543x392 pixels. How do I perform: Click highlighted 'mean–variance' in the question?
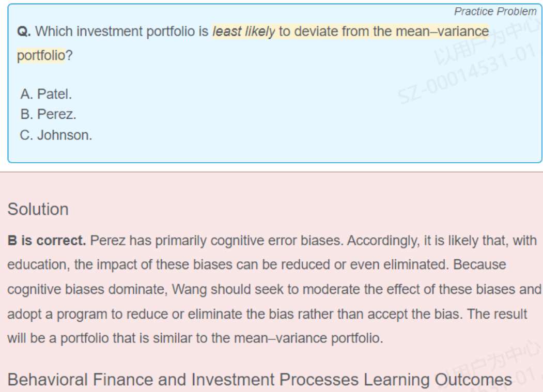442,32
